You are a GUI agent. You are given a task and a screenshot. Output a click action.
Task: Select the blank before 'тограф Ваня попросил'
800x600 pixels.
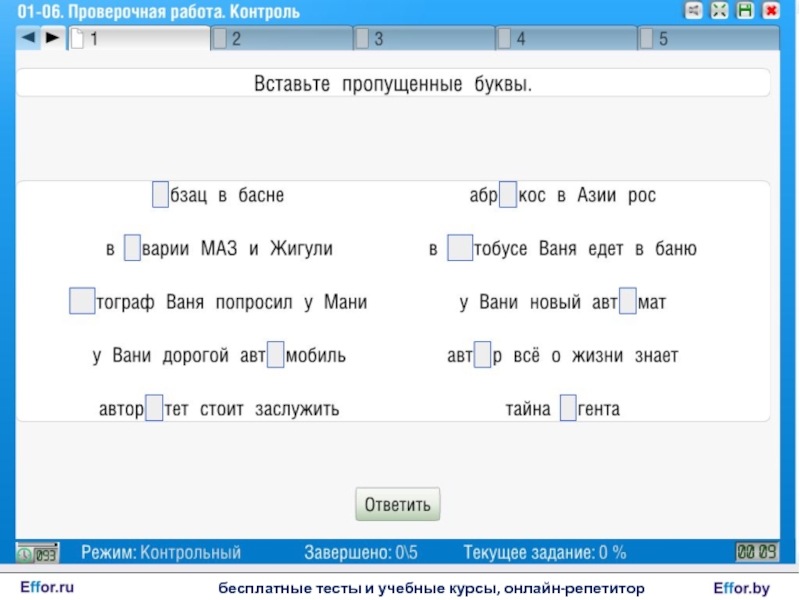(x=81, y=301)
